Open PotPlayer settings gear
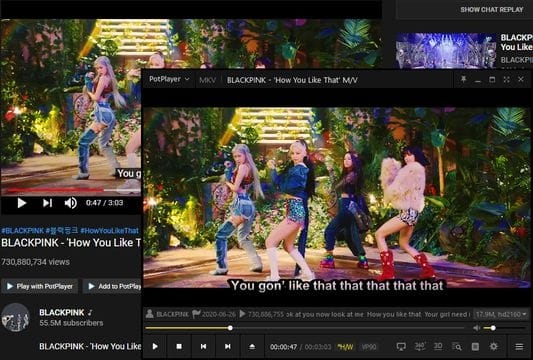The width and height of the screenshot is (533, 360). (x=494, y=346)
